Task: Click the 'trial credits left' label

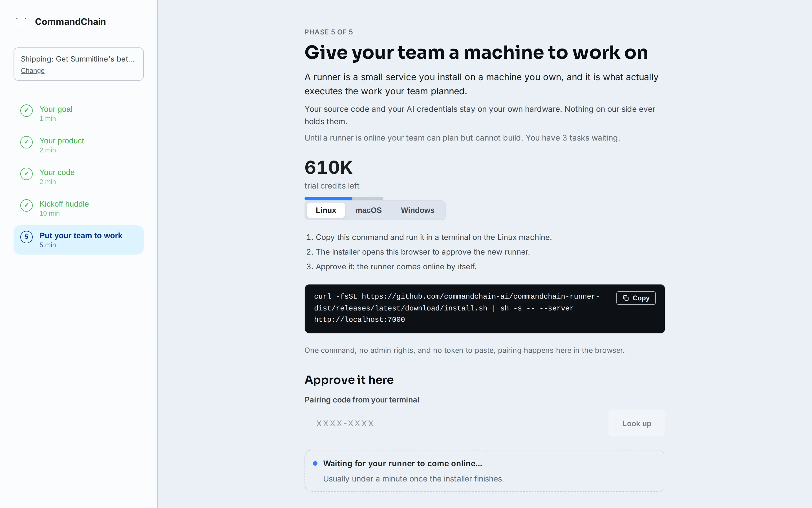Action: pyautogui.click(x=332, y=186)
